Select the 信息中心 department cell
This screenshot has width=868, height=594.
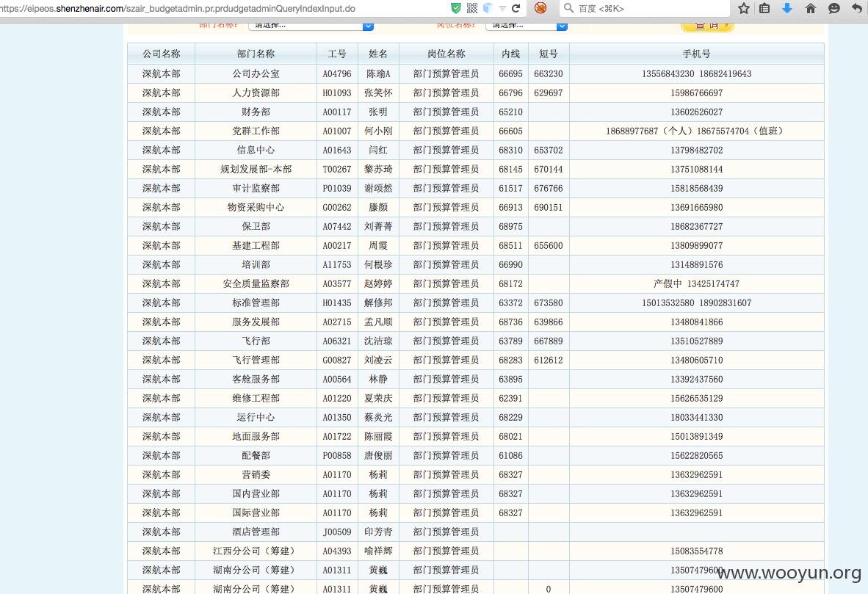pyautogui.click(x=256, y=150)
